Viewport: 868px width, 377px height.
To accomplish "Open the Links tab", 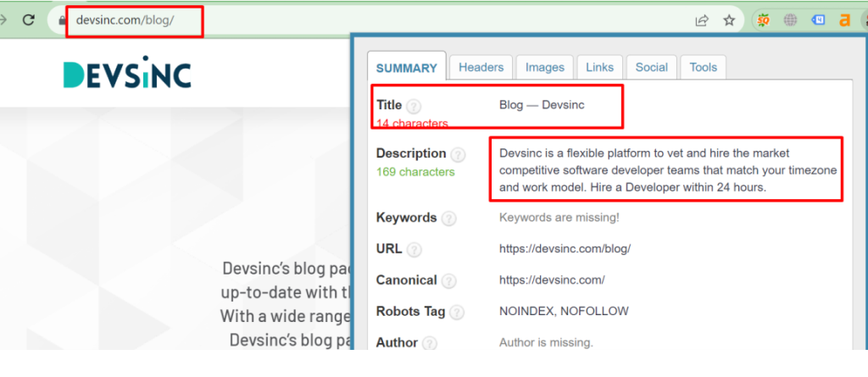I will (600, 68).
